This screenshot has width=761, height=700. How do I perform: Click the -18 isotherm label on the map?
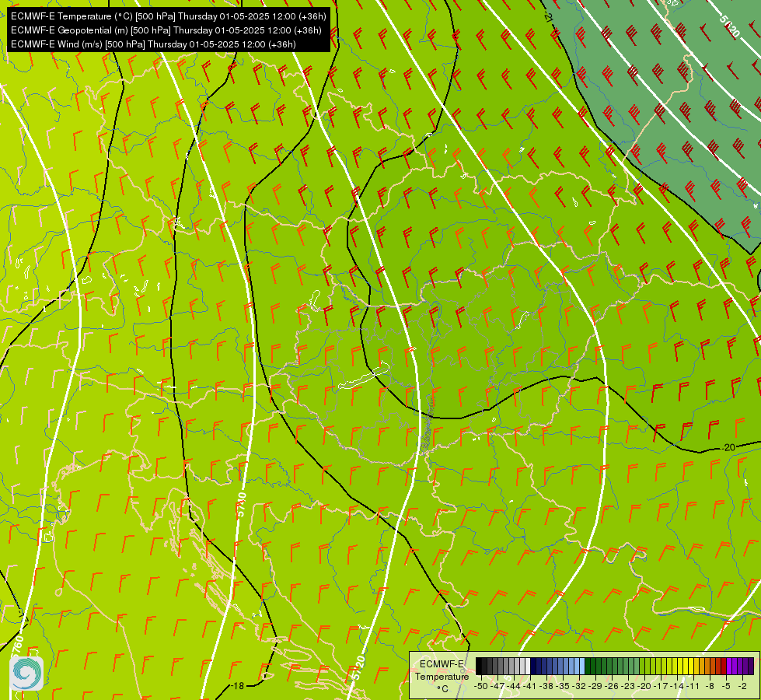(x=237, y=686)
